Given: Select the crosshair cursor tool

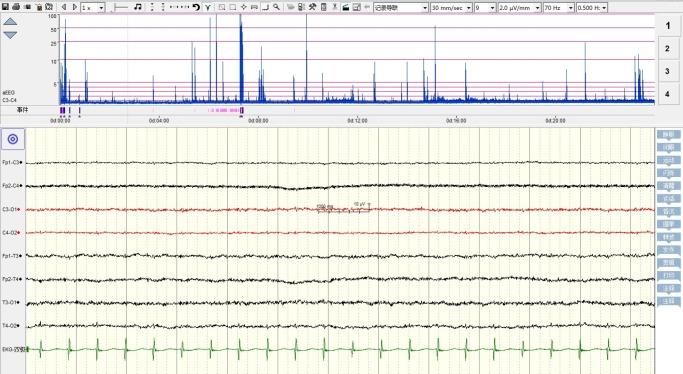Looking at the screenshot, I should coord(243,7).
